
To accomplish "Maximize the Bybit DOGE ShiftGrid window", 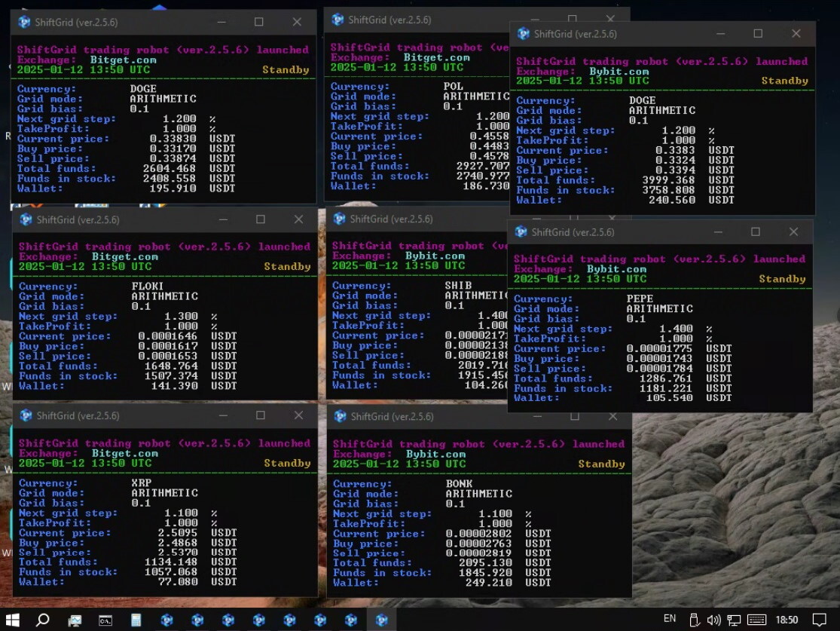I will pyautogui.click(x=758, y=34).
